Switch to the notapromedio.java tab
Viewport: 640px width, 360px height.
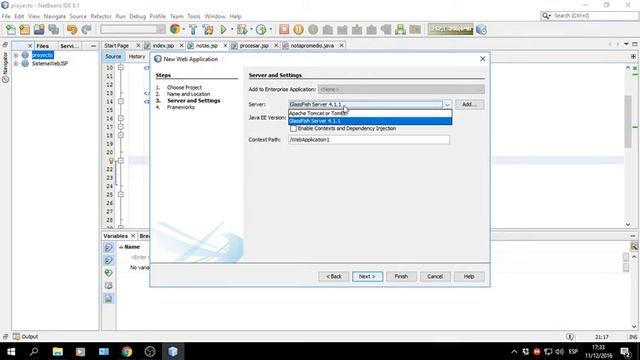point(312,46)
